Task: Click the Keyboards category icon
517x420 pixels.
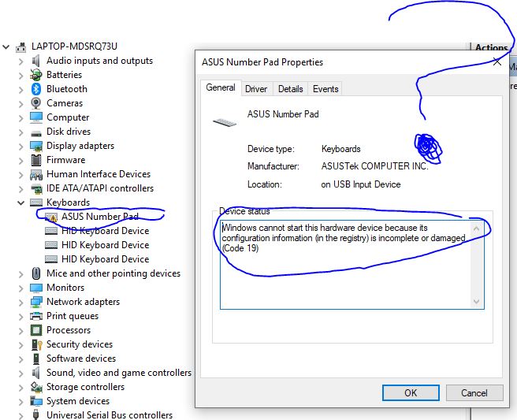Action: (x=36, y=203)
